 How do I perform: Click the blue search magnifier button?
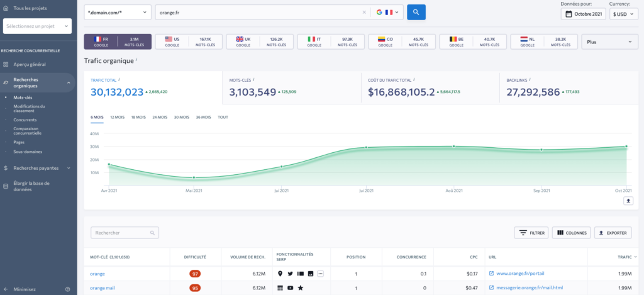pyautogui.click(x=416, y=13)
